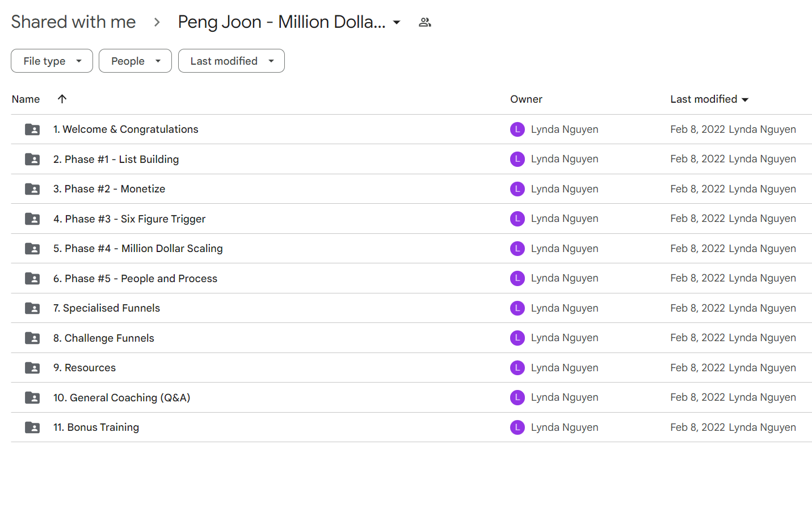Image resolution: width=812 pixels, height=512 pixels.
Task: Click owner name in Welcome & Congratulations row
Action: click(x=565, y=129)
